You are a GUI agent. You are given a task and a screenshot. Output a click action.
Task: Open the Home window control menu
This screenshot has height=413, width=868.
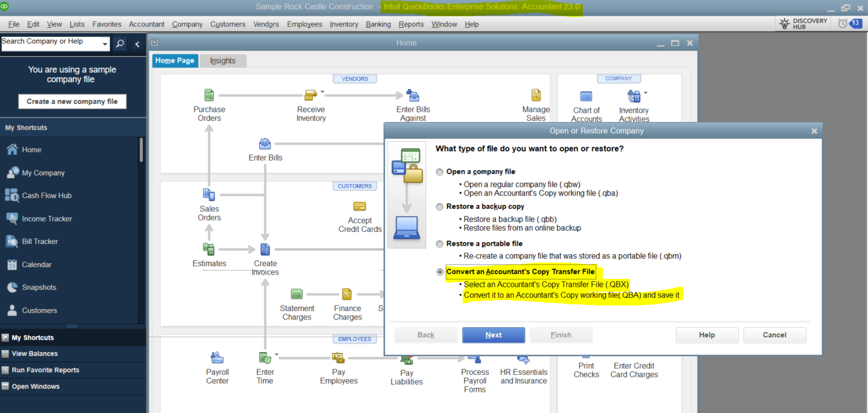pos(155,43)
